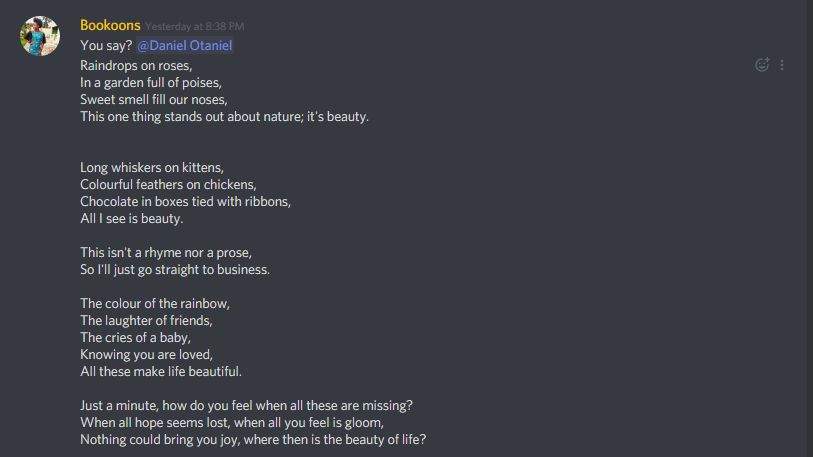Click the line "Chocolate in boxes tied with ribbons,"
Image resolution: width=813 pixels, height=457 pixels.
tap(186, 202)
